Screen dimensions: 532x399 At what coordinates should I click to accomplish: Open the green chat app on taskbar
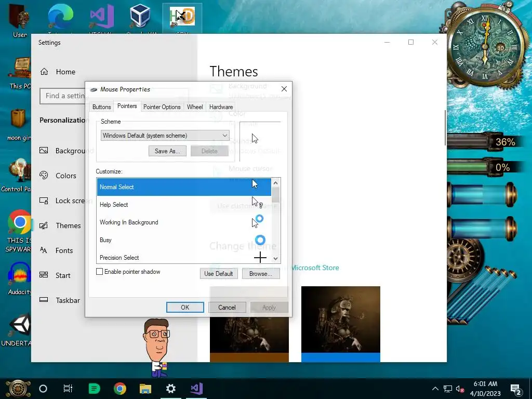94,389
